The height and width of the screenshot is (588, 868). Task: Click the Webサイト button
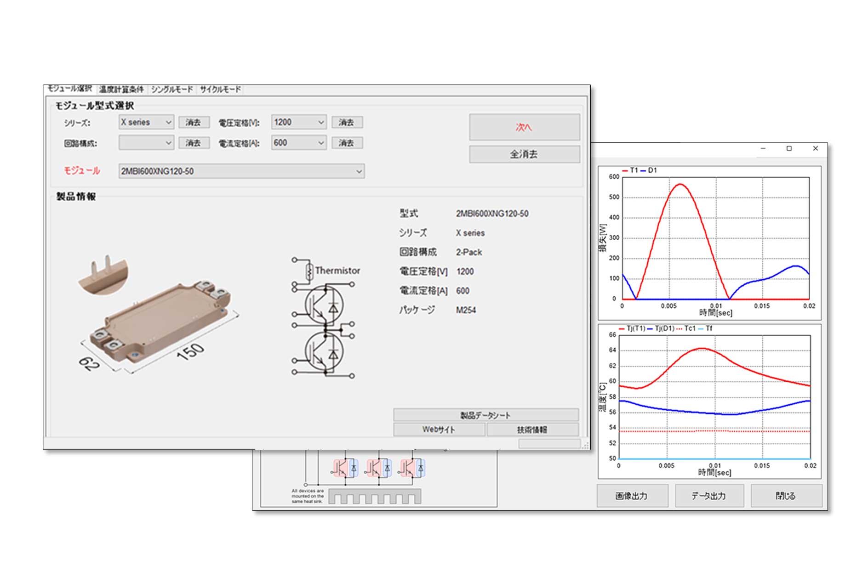tap(439, 430)
